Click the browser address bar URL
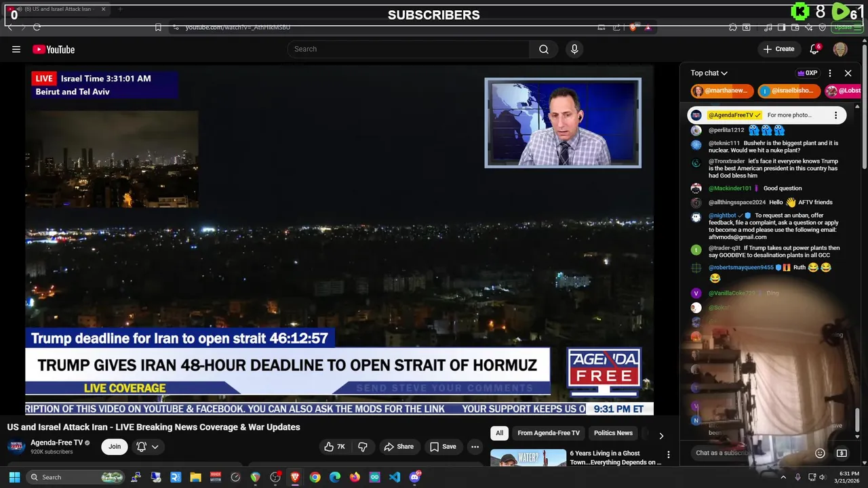The width and height of the screenshot is (868, 488). tap(238, 27)
